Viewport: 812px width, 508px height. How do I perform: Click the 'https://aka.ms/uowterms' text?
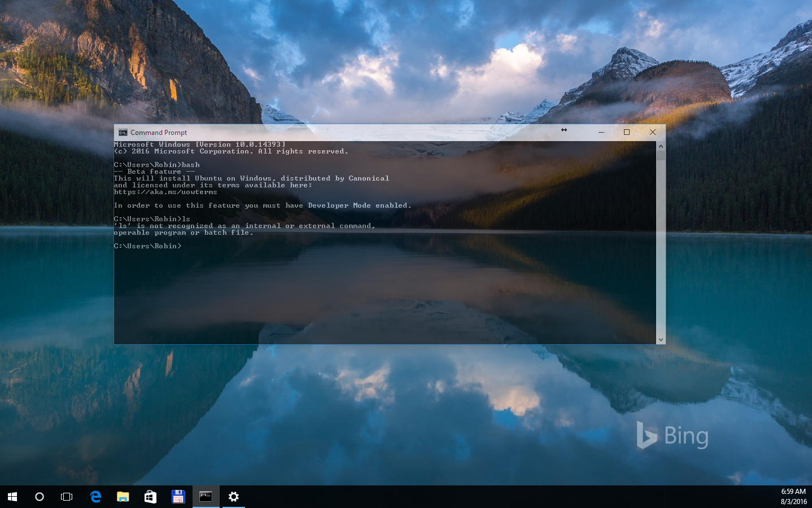(x=165, y=192)
